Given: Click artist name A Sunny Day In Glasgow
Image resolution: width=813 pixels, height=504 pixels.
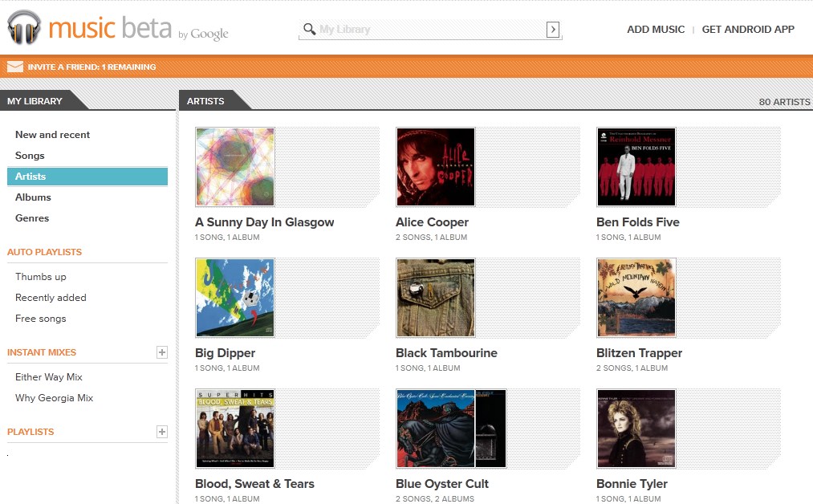Looking at the screenshot, I should point(264,222).
